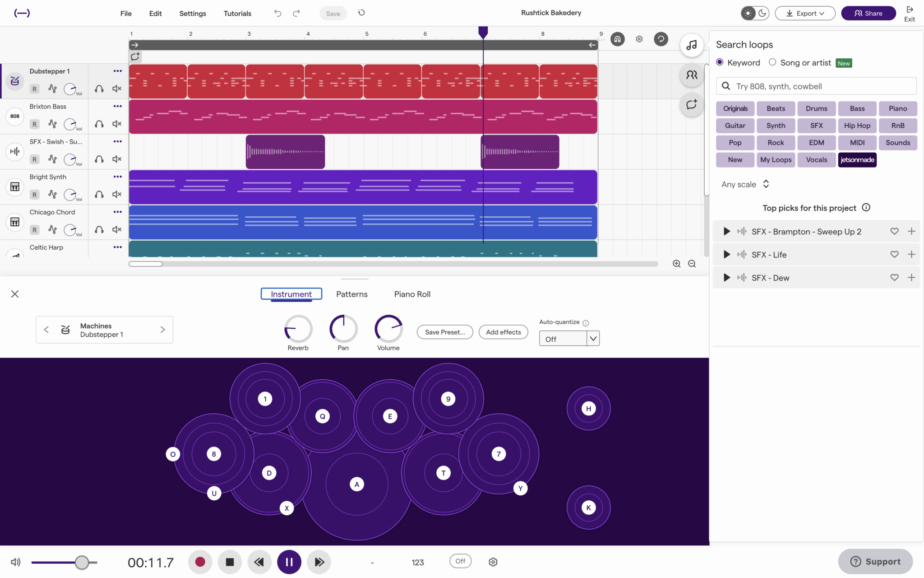Viewport: 924px width, 578px height.
Task: Open the drum machine icon on Dubstepper 1
Action: 15,81
